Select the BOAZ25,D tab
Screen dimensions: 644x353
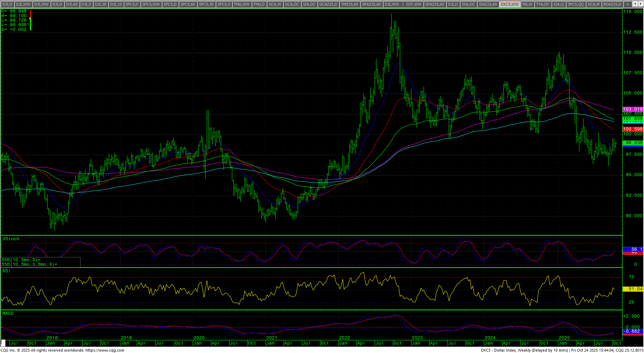(612, 4)
